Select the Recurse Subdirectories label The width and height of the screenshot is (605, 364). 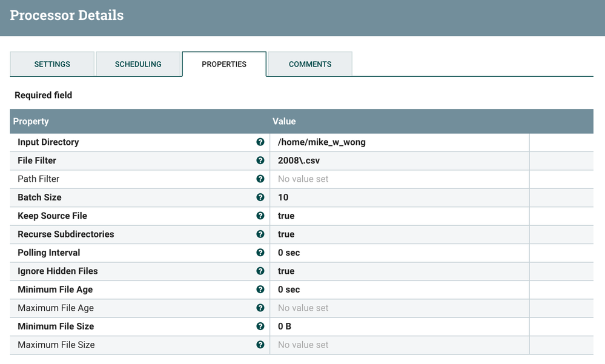[x=66, y=234]
